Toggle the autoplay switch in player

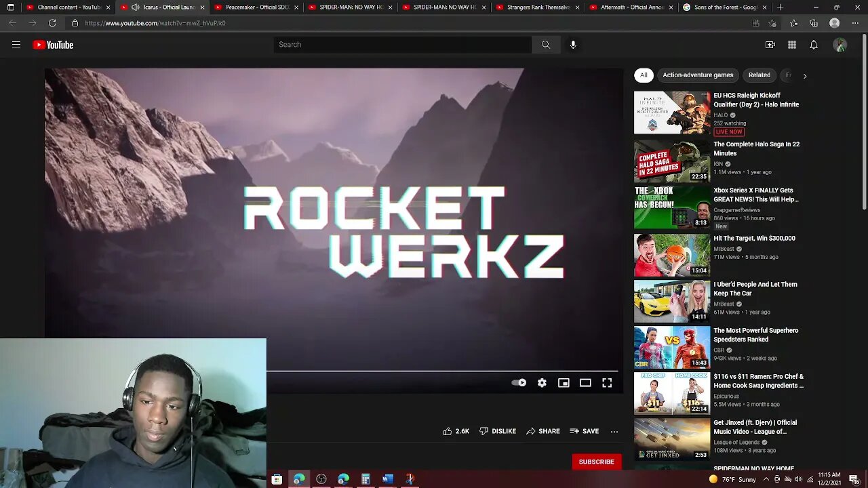point(519,383)
